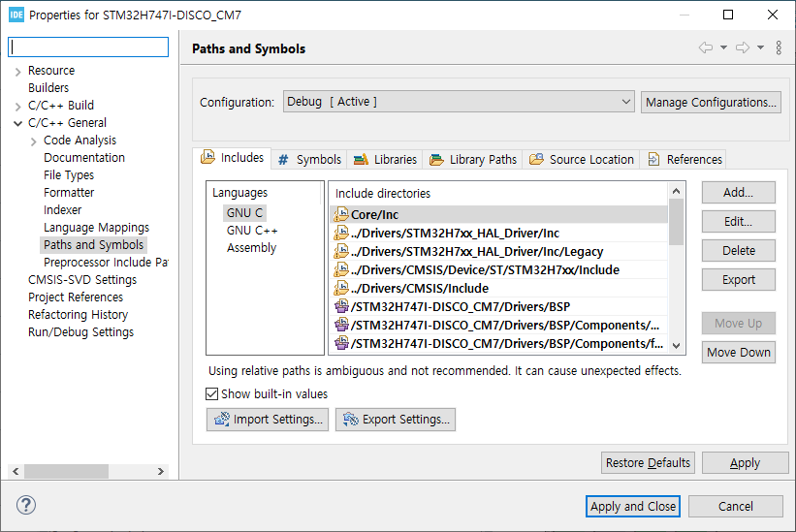Switch to the Library Paths tab
The image size is (796, 532).
click(473, 159)
